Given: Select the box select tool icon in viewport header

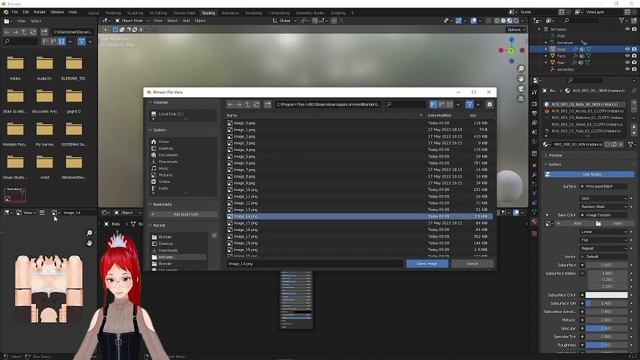Looking at the screenshot, I should 116,29.
